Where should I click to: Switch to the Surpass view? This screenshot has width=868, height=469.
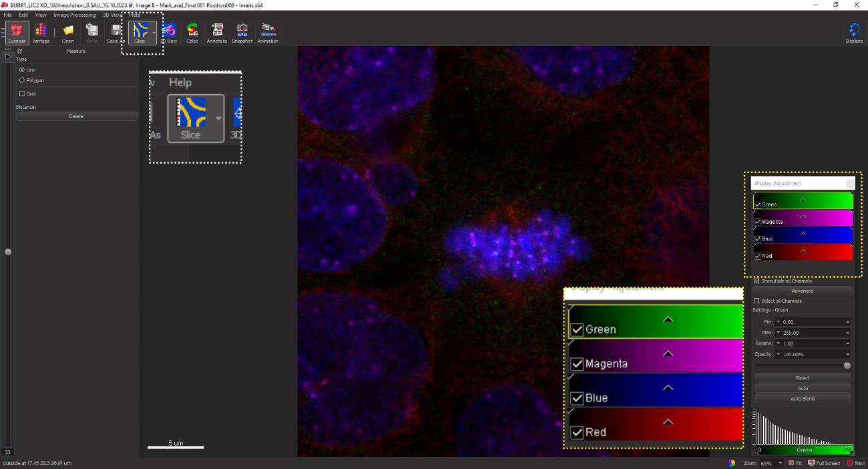(x=17, y=33)
